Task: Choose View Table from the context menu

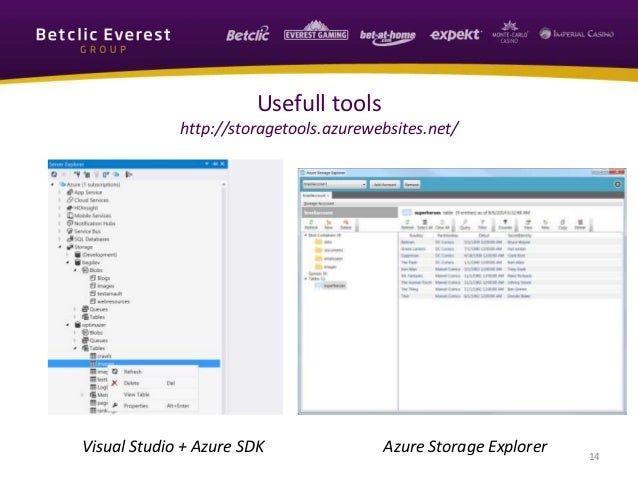Action: tap(153, 394)
